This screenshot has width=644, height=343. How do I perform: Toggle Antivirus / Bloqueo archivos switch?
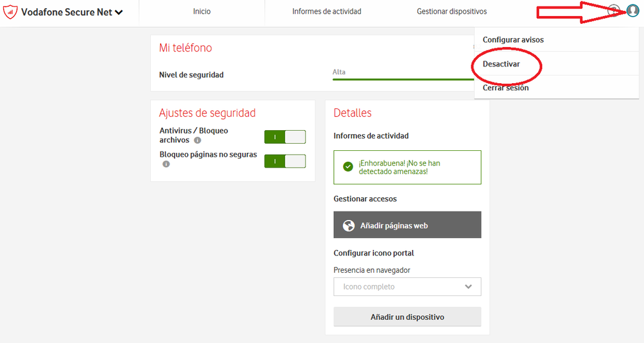pyautogui.click(x=284, y=137)
